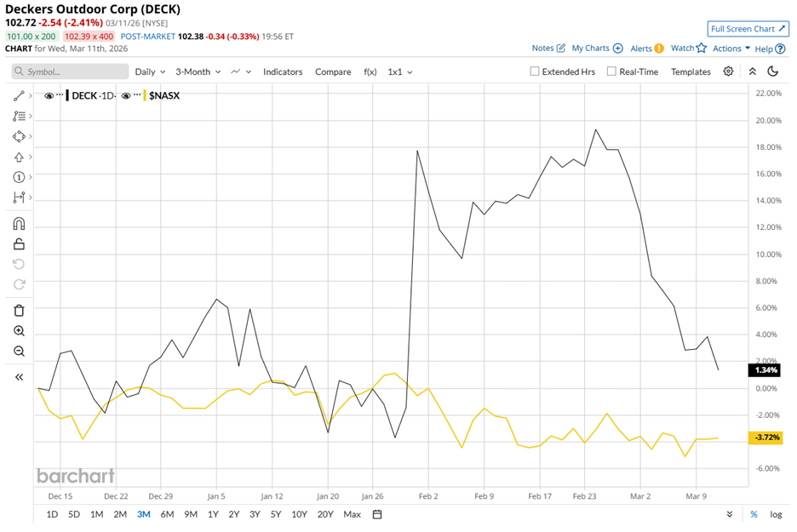Select the shapes drawing tool
The image size is (797, 532).
coord(19,137)
